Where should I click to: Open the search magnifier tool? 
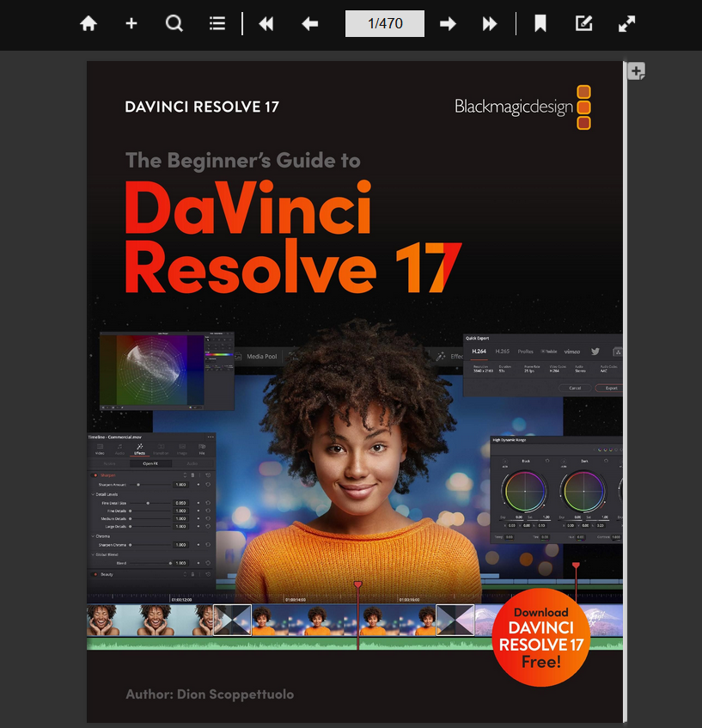[174, 23]
